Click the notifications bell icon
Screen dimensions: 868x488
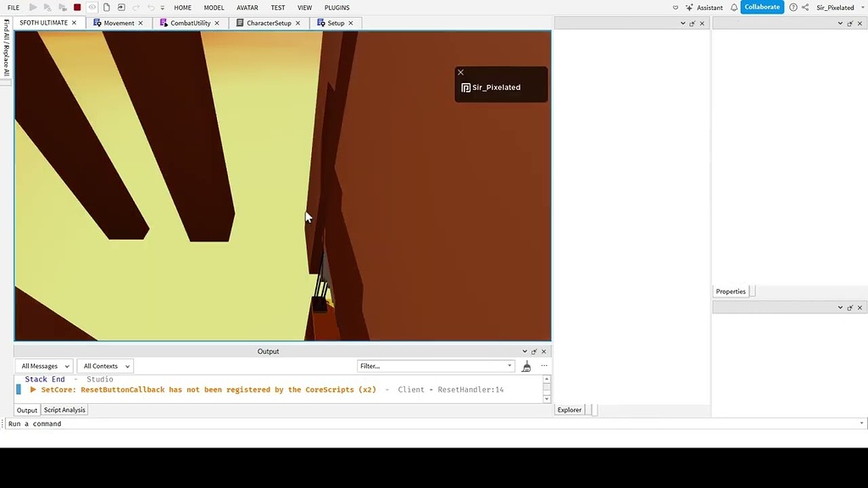coord(732,7)
